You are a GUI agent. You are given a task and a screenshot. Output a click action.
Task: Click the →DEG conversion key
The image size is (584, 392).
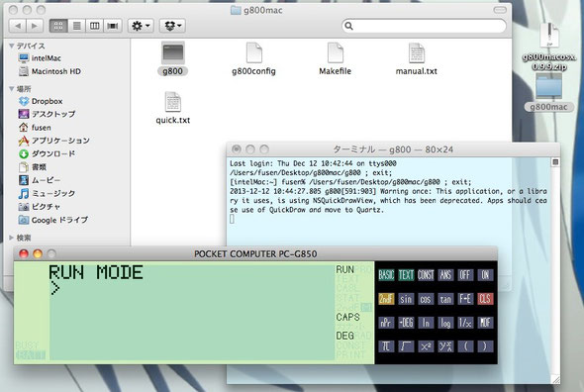pos(406,323)
